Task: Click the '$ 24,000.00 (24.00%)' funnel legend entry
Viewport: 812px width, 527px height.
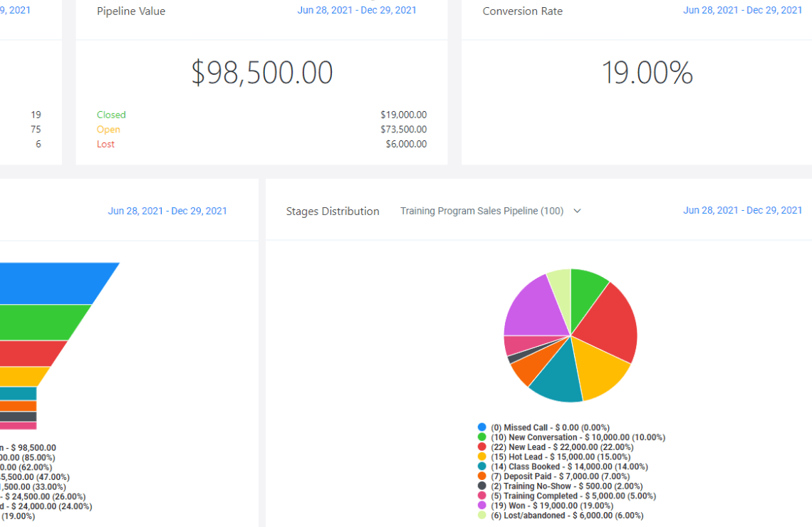Action: (x=46, y=506)
